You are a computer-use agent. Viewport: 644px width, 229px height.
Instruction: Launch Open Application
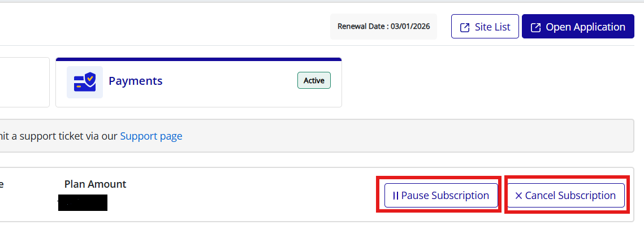578,27
